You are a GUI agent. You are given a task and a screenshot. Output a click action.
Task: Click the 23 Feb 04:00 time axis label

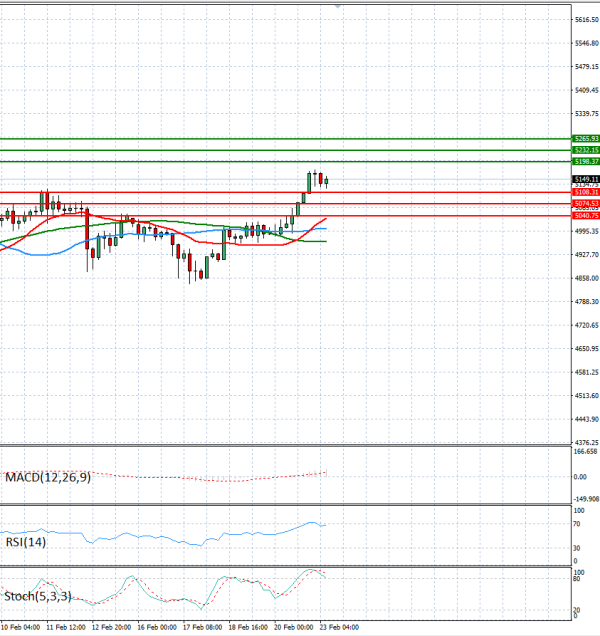[x=339, y=629]
